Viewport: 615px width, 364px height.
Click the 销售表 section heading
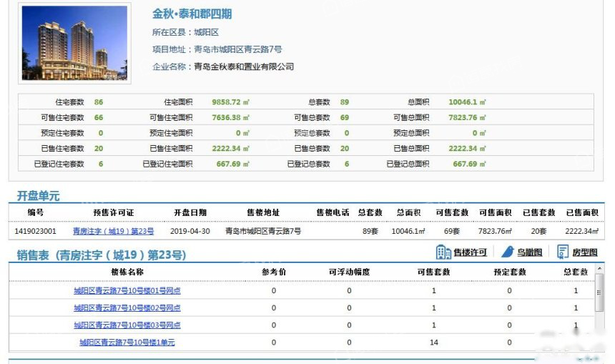coord(102,255)
